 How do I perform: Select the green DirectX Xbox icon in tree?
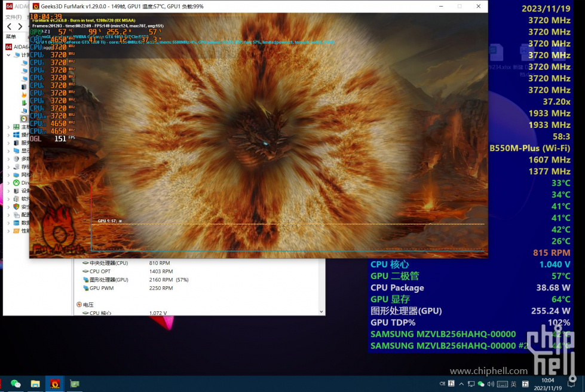16,183
